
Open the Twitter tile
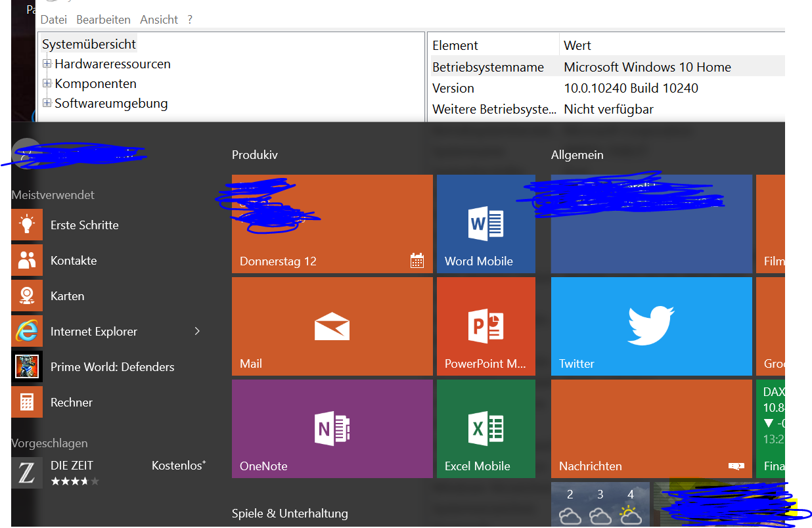[652, 326]
